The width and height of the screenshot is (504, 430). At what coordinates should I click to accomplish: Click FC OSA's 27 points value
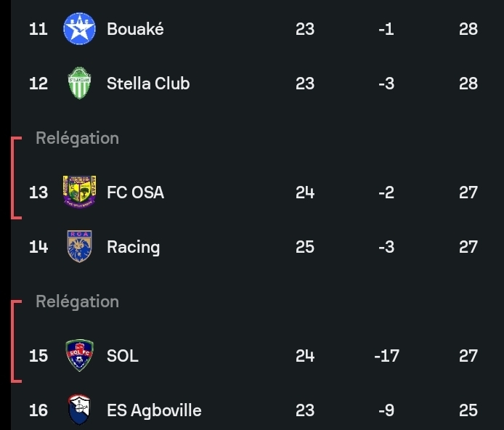pos(468,192)
